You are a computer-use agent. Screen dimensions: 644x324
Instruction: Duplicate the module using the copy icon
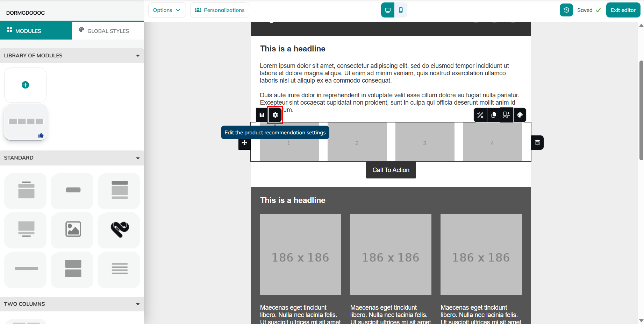(494, 115)
